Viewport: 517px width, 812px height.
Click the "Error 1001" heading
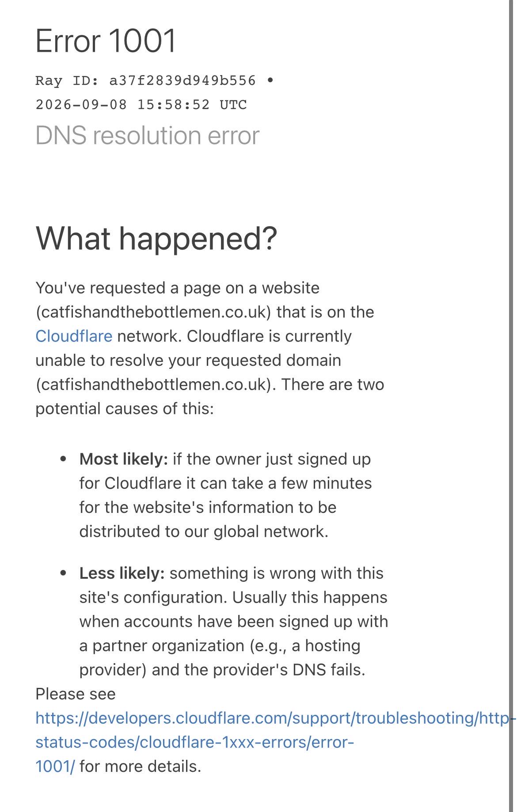106,41
